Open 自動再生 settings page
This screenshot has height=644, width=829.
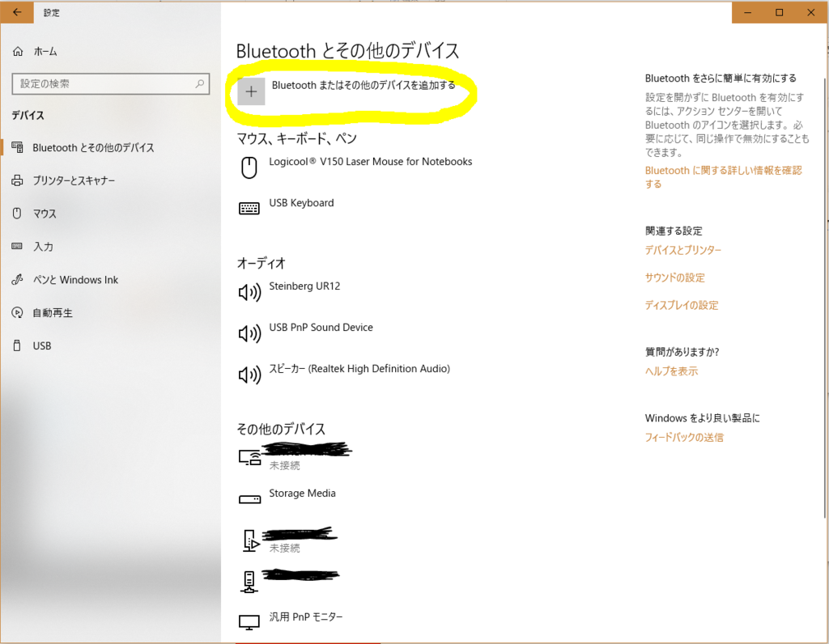point(53,313)
